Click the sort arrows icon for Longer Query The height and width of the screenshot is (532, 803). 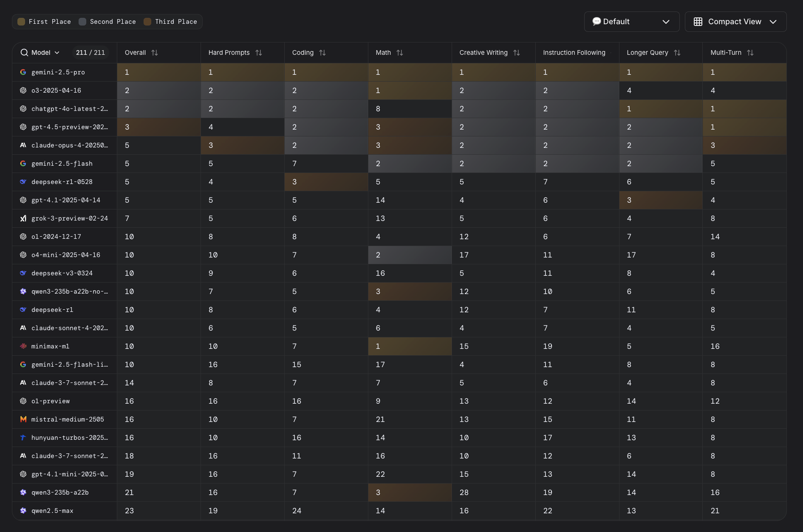(x=677, y=53)
